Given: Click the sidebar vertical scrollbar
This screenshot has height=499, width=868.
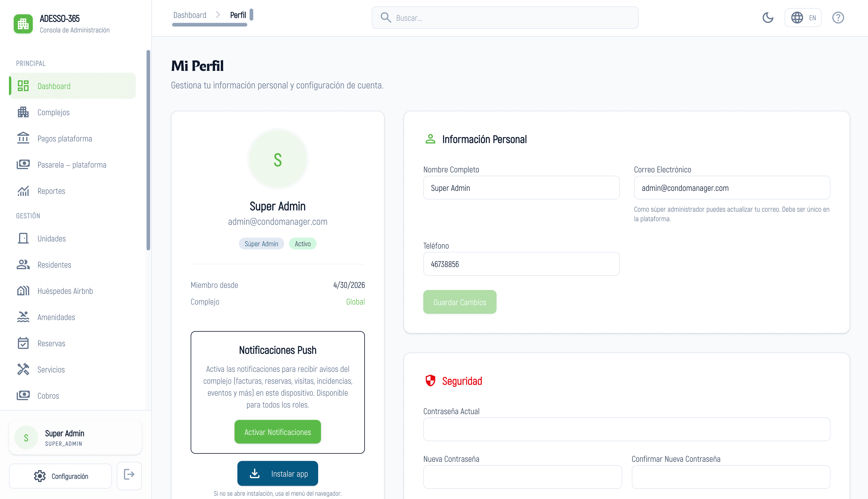Looking at the screenshot, I should click(x=148, y=150).
